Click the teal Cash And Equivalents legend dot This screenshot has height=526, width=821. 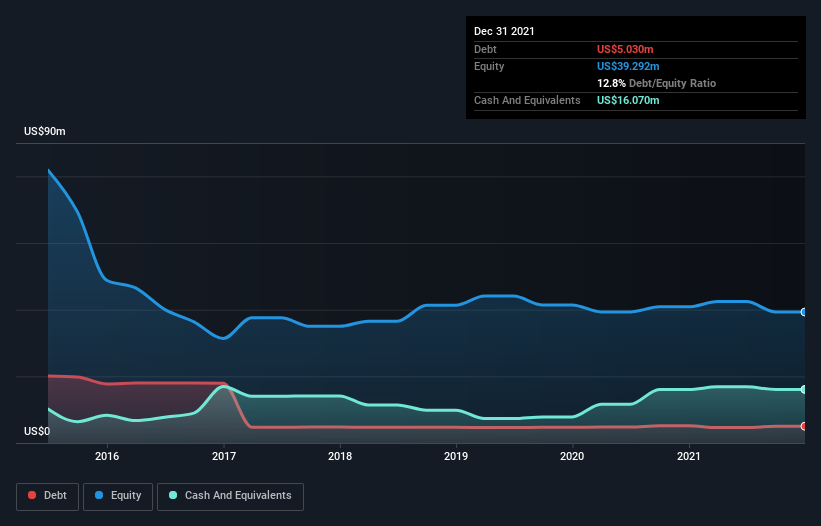(x=173, y=495)
